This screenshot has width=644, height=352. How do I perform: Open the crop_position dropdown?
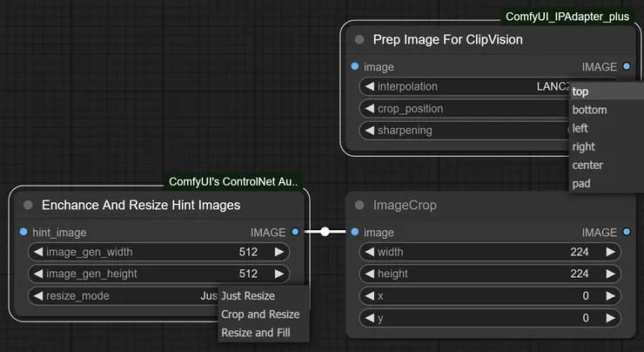point(461,109)
